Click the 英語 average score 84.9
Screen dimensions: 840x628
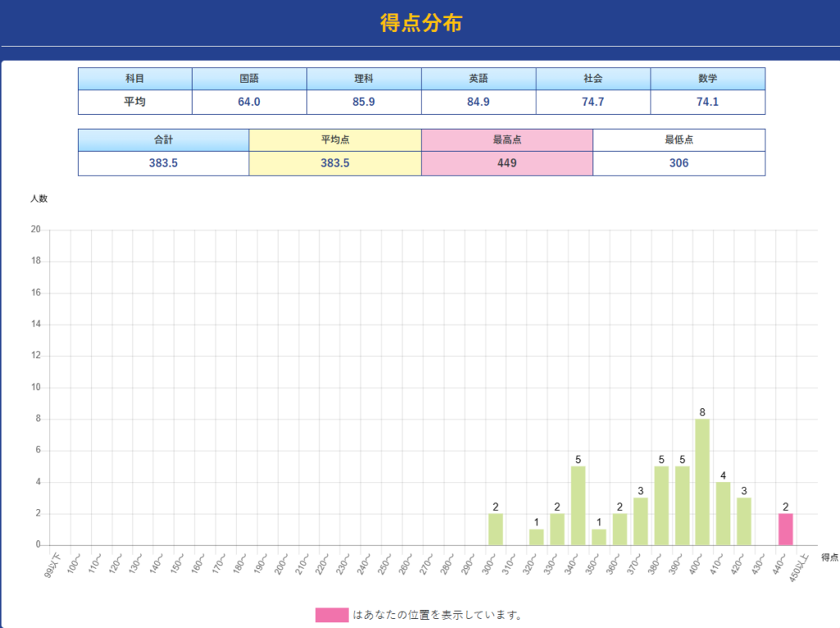tap(478, 102)
